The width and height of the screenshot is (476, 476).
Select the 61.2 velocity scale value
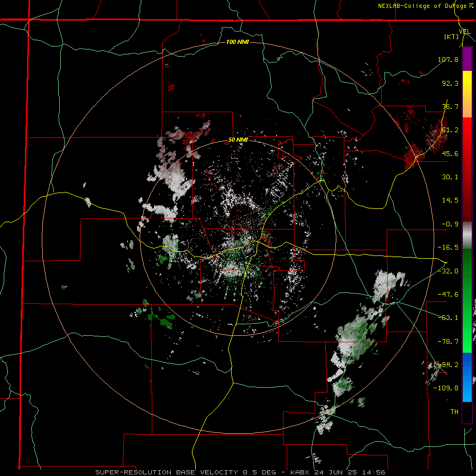pos(450,130)
